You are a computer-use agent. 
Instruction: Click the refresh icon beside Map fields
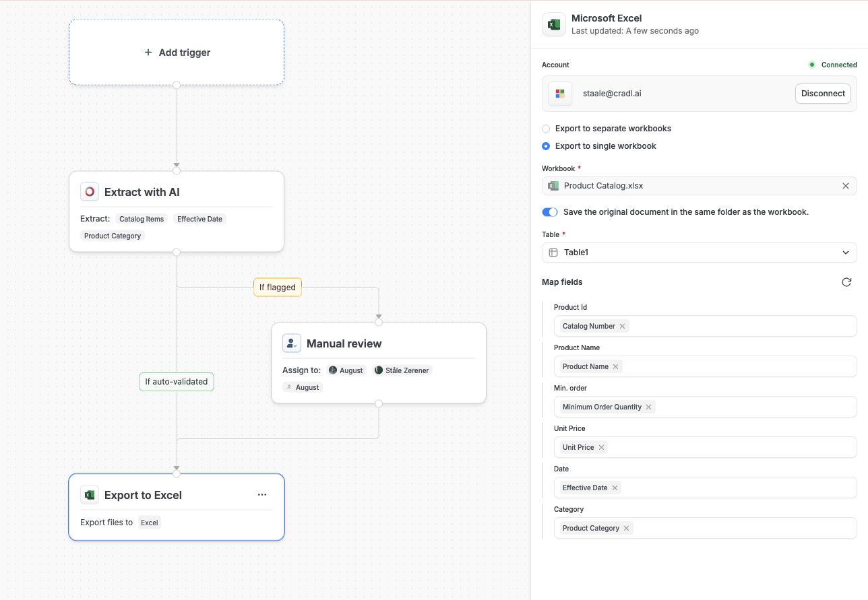[x=846, y=282]
